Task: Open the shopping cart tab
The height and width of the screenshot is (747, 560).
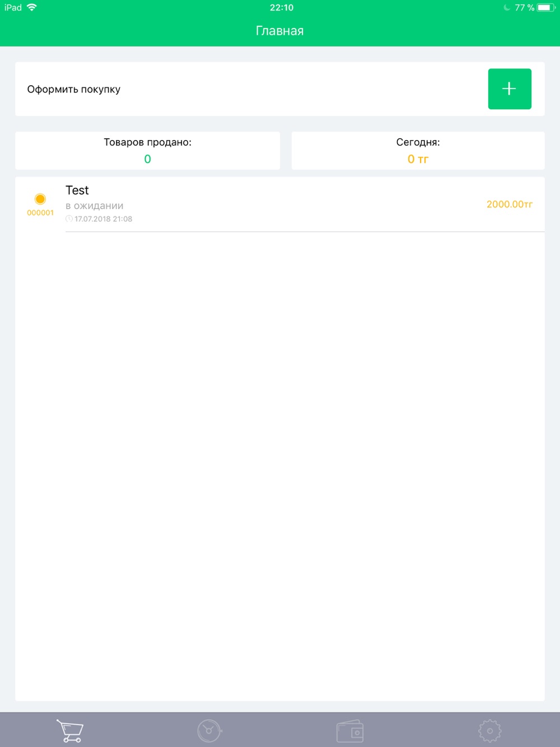Action: tap(70, 731)
